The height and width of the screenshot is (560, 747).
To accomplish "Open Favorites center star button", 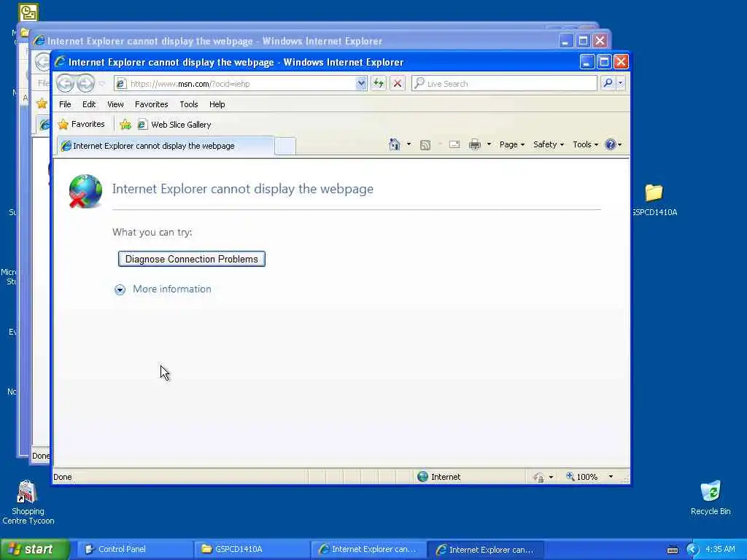I will [81, 124].
